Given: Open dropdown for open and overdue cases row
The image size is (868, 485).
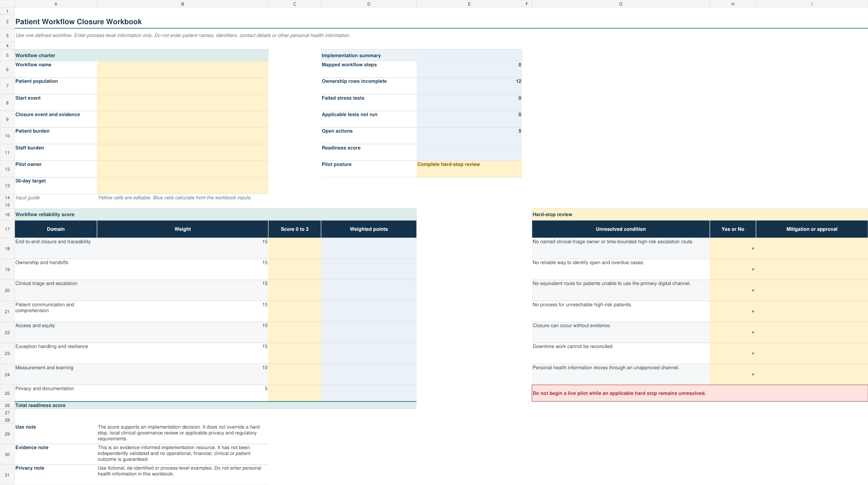Looking at the screenshot, I should [x=753, y=270].
